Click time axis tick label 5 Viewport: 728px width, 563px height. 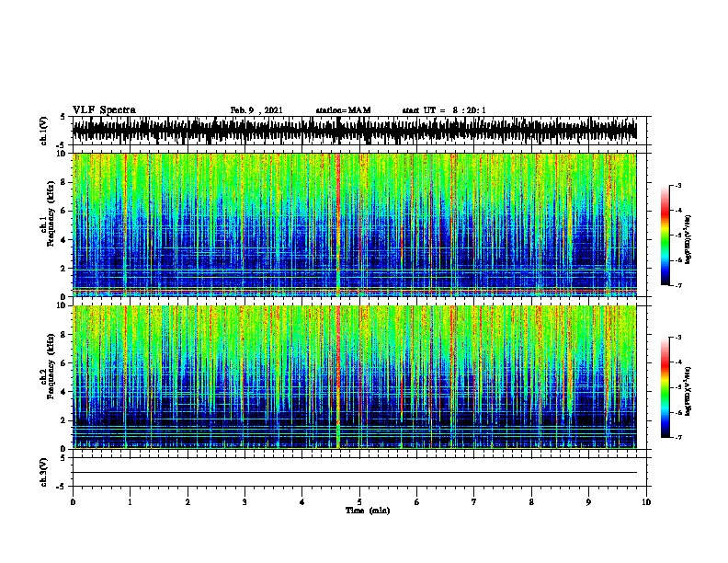[x=359, y=502]
